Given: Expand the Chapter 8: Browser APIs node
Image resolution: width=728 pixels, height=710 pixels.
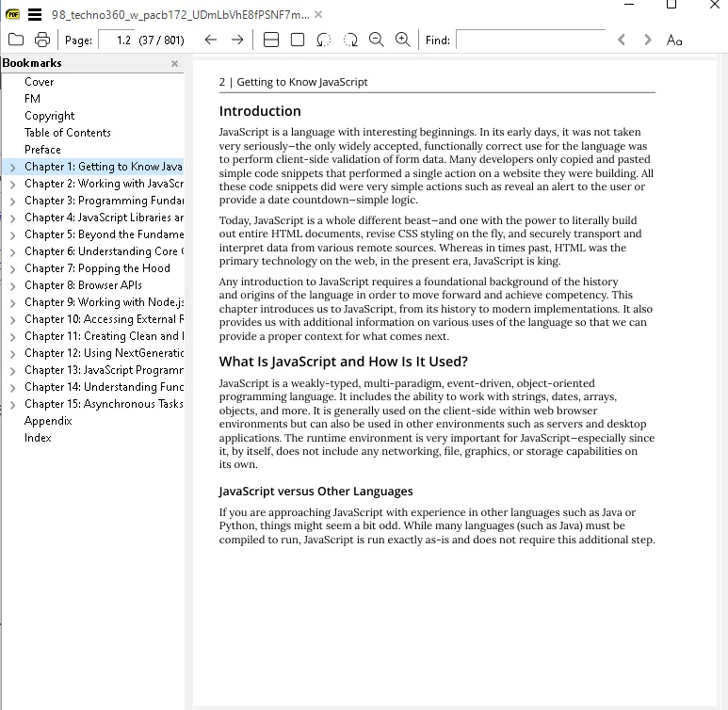Looking at the screenshot, I should click(x=12, y=286).
